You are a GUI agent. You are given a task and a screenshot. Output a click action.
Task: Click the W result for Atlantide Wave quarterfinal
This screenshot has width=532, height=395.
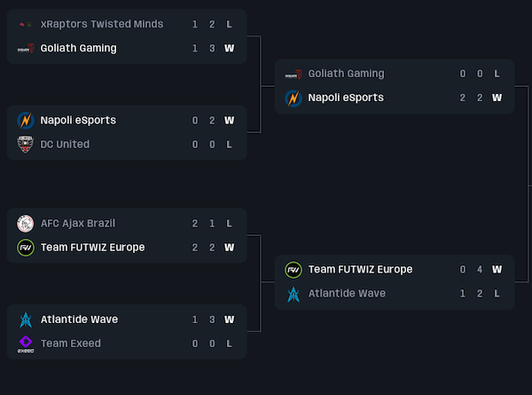230,319
